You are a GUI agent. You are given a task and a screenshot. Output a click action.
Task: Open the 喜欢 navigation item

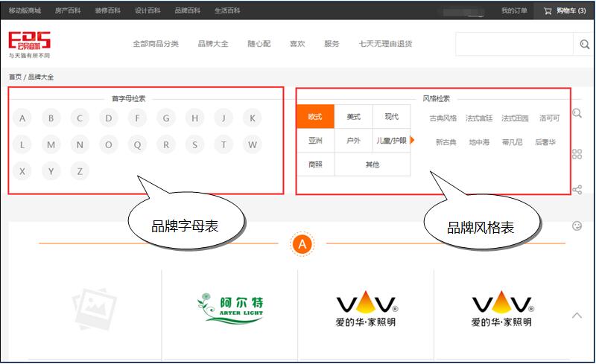[x=297, y=44]
